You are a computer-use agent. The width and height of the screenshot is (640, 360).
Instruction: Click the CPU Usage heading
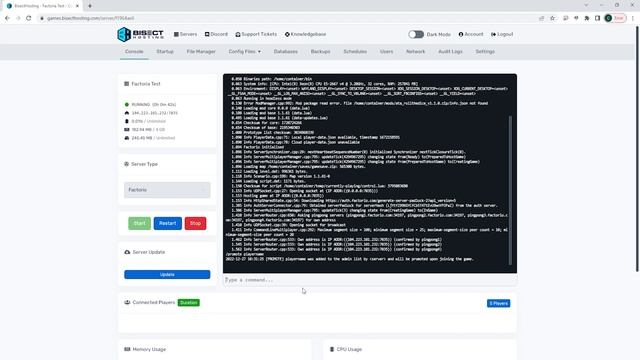click(x=349, y=349)
